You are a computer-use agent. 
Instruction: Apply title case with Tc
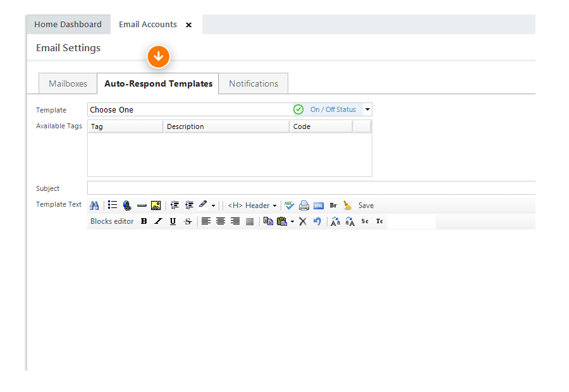tap(379, 221)
